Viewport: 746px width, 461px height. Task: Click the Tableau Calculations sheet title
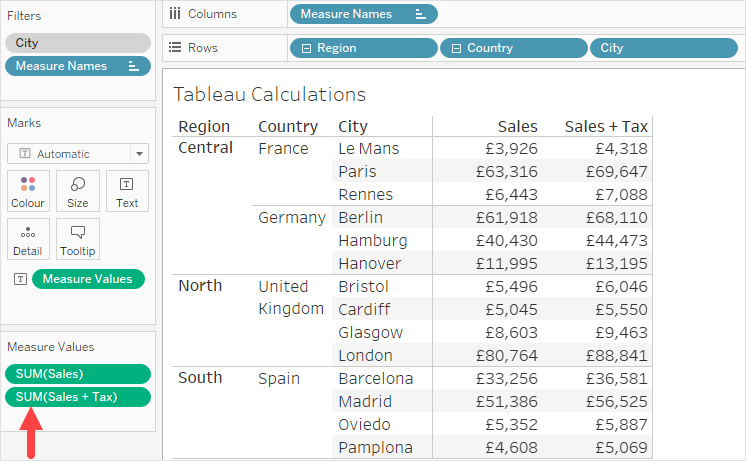[269, 95]
